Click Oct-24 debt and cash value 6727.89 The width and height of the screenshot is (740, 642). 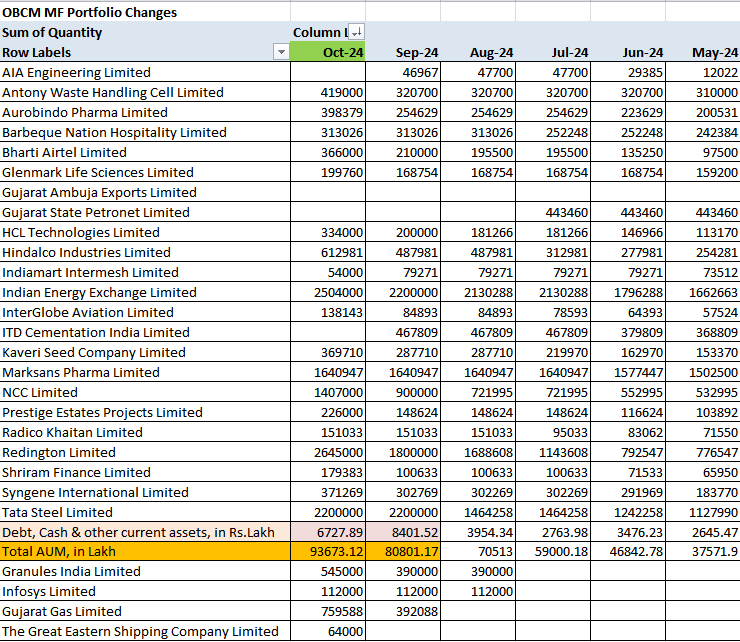[x=340, y=532]
